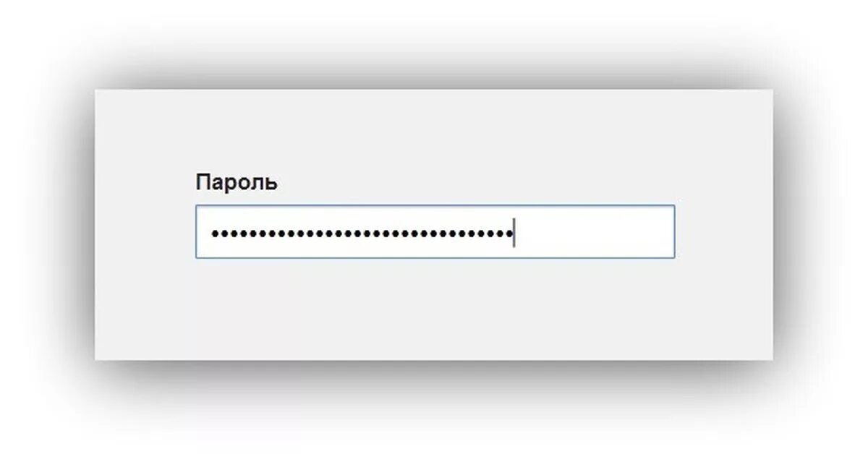Place cursor at the blinking text caret
868x454 pixels.
(514, 233)
